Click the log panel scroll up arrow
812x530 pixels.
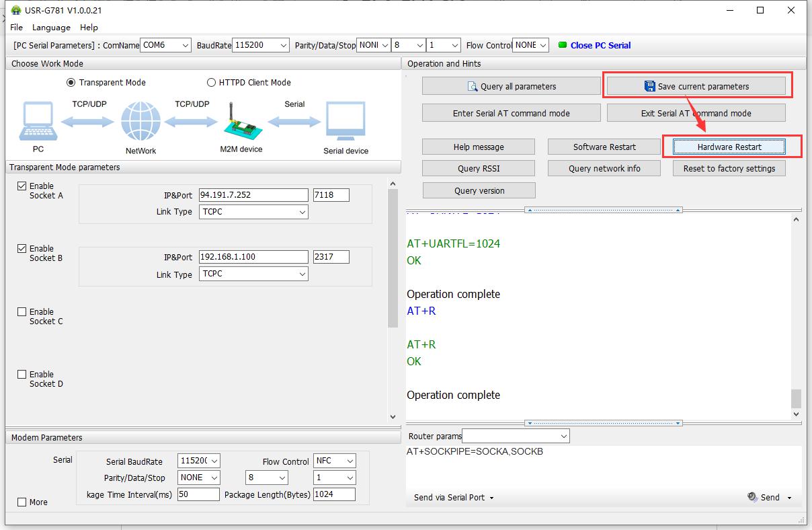point(796,220)
